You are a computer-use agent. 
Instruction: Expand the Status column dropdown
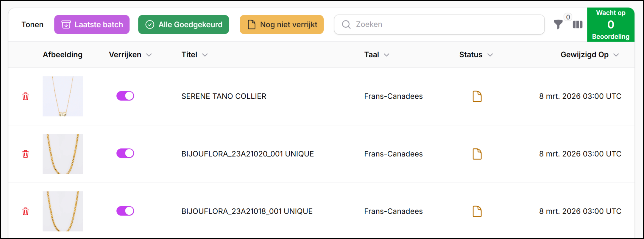[x=490, y=55]
